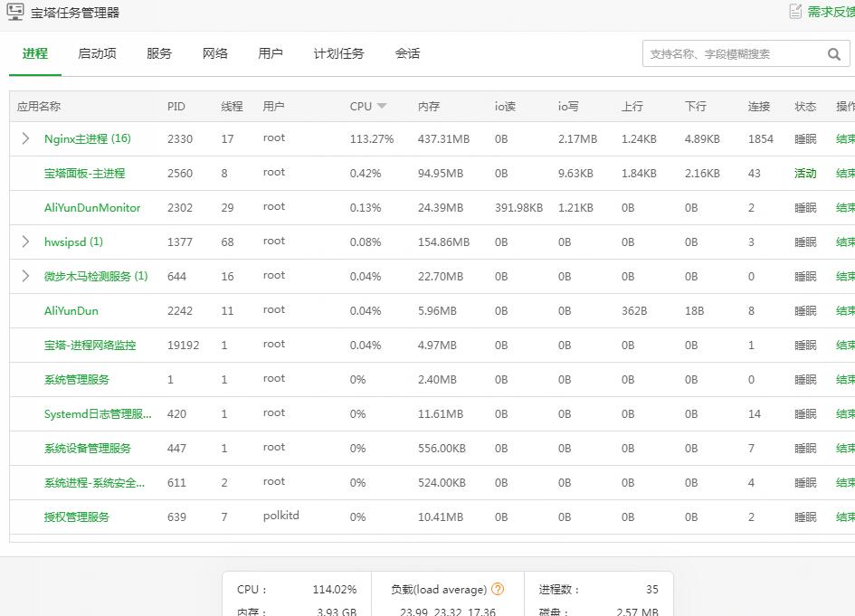Click the task manager monitor icon
The image size is (855, 616).
pos(15,12)
